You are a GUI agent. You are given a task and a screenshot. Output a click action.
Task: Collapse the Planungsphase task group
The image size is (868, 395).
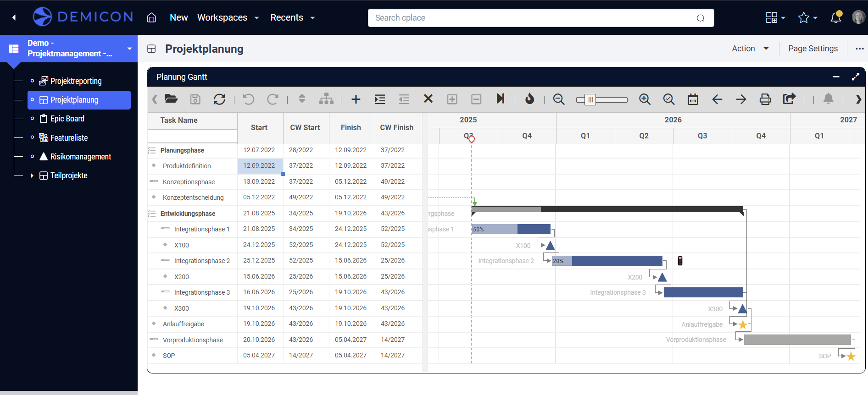tap(152, 150)
